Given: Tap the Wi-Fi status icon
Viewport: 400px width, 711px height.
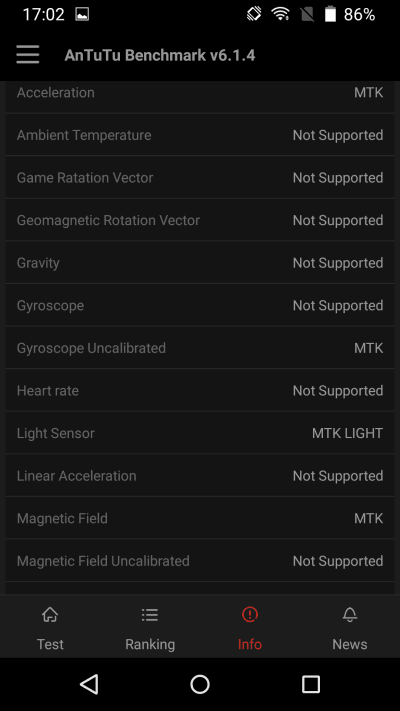Looking at the screenshot, I should [281, 14].
